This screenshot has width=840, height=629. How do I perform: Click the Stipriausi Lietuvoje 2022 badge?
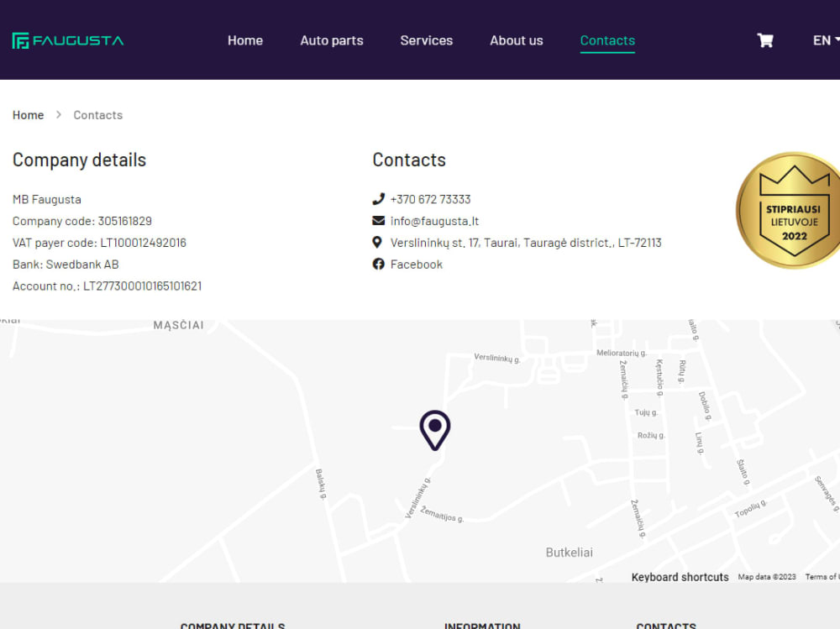click(x=788, y=210)
